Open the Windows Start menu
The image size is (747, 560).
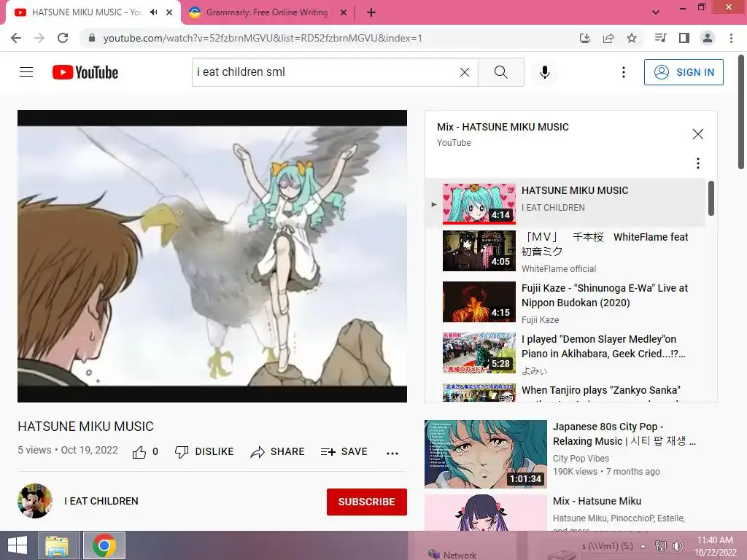(x=18, y=545)
